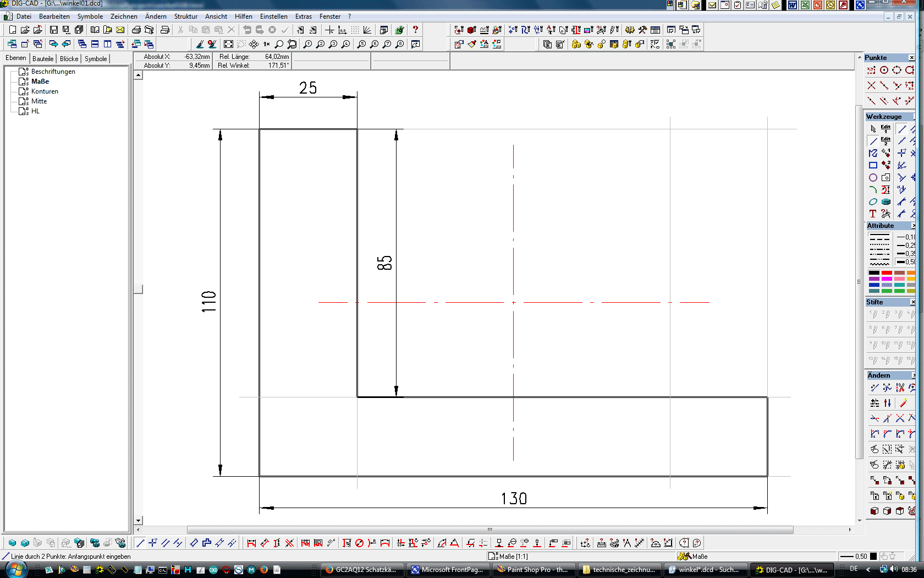Choose the wavy line style
924x578 pixels.
coord(879,264)
